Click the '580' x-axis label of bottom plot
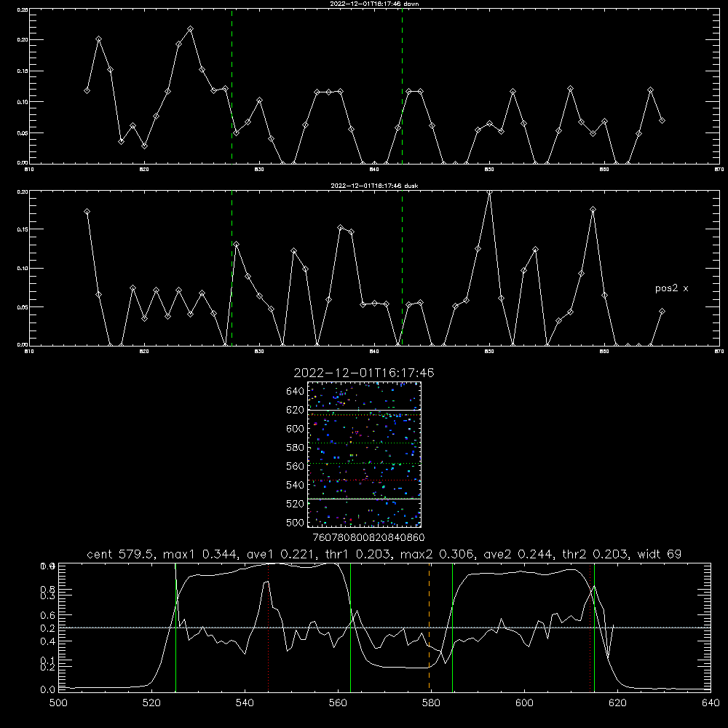The width and height of the screenshot is (728, 728). pos(431,703)
